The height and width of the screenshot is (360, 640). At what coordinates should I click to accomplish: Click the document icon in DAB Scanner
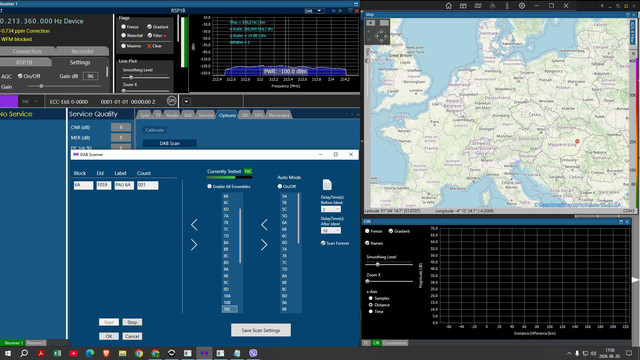327,184
